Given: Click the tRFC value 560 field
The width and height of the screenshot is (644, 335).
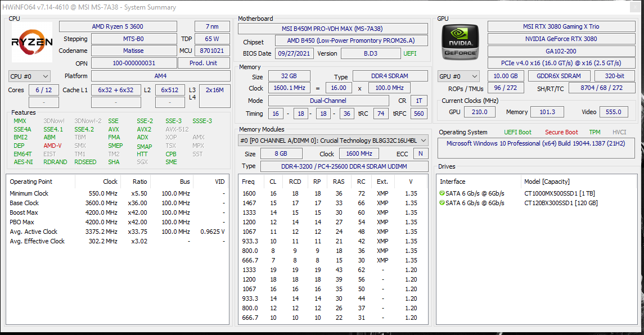Looking at the screenshot, I should (419, 114).
